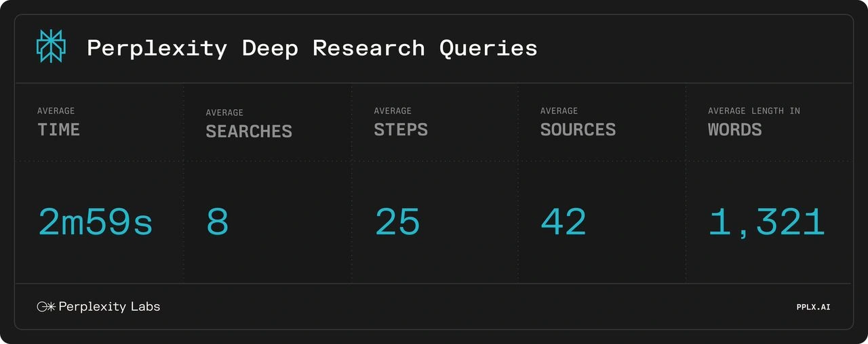Click the average steps value '25'

397,222
